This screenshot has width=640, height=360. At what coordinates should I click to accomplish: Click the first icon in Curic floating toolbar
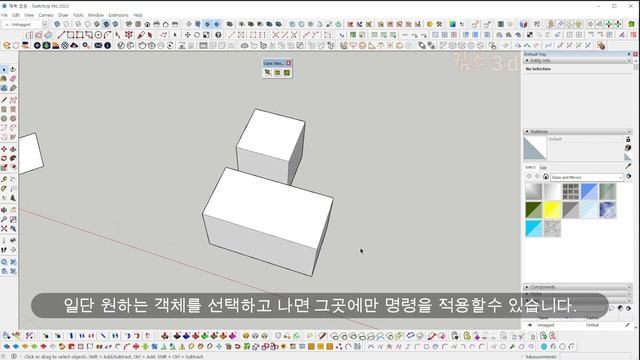click(268, 73)
